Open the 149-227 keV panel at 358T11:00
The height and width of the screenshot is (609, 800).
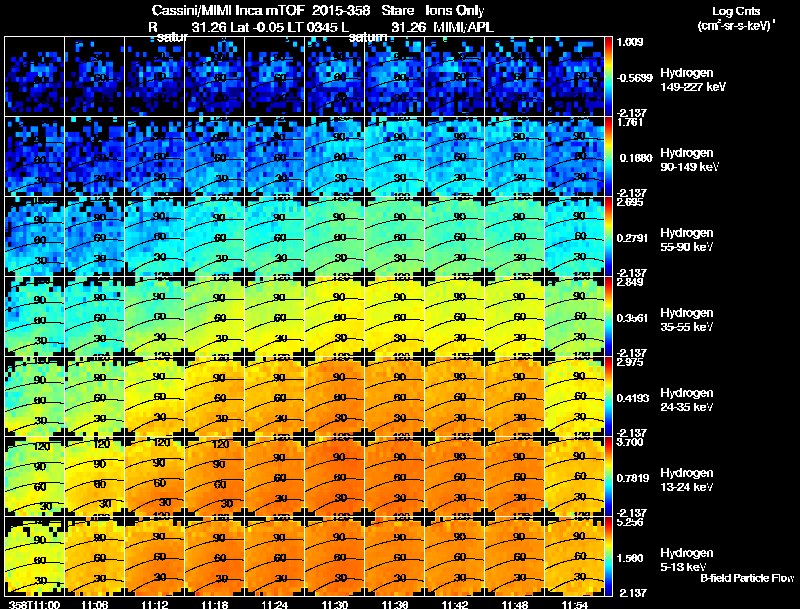point(34,77)
